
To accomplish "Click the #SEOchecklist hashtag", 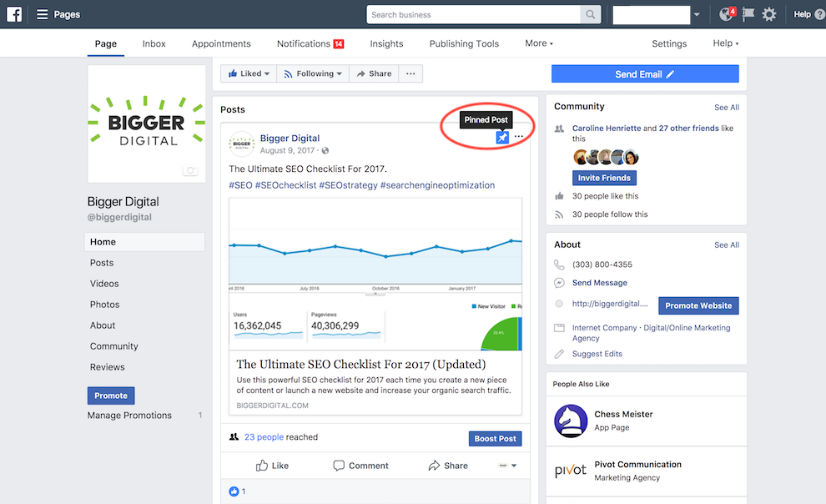I will coord(285,185).
